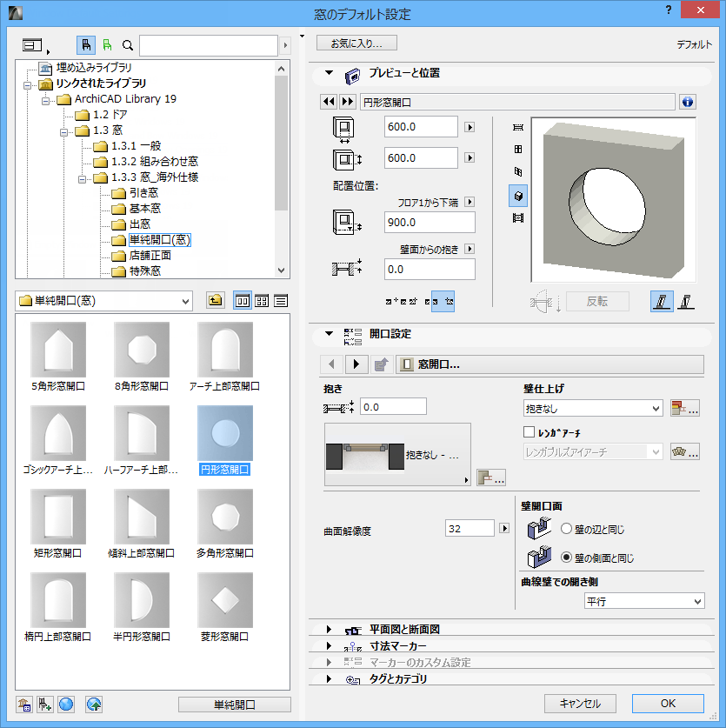Open Library Manager icon at bottom left
Image resolution: width=726 pixels, height=728 pixels.
click(x=24, y=705)
